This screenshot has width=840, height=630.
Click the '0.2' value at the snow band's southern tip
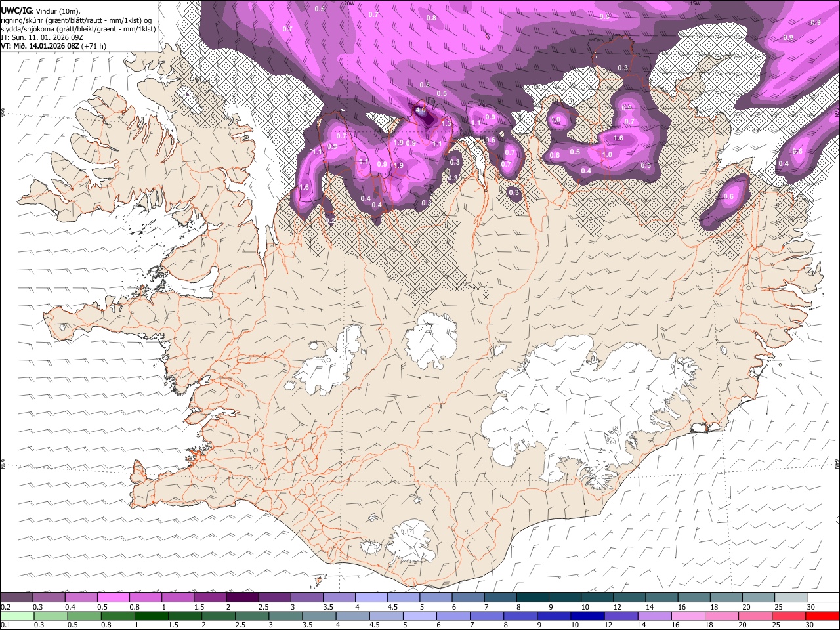(x=331, y=222)
